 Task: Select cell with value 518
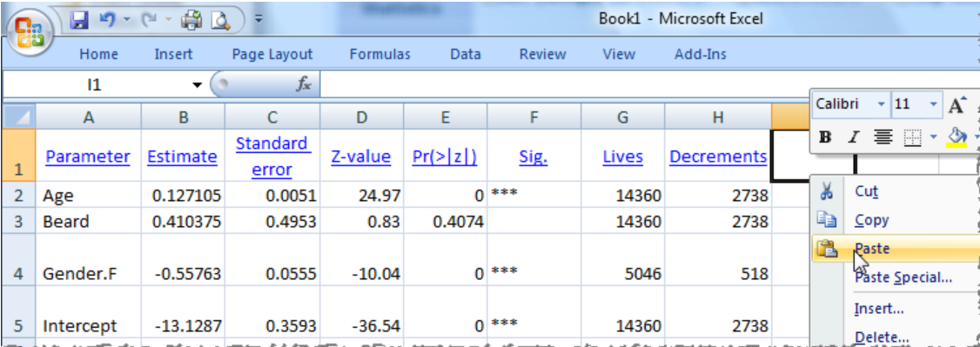point(718,260)
